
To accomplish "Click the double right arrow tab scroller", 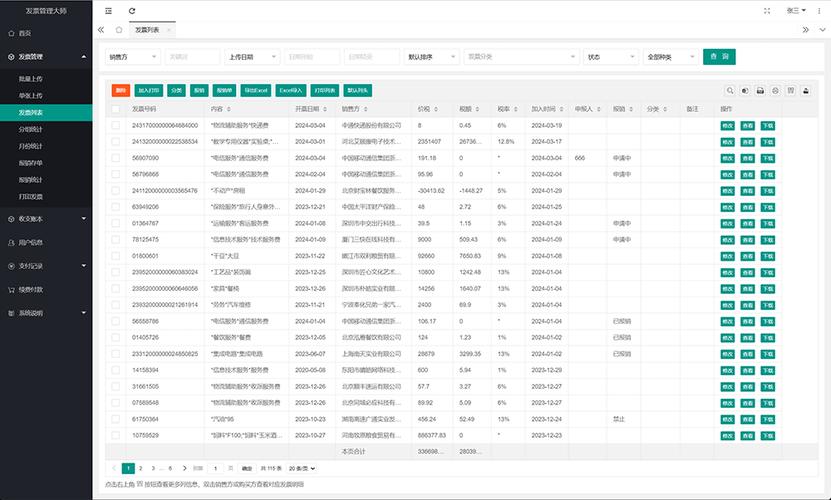I will pos(806,30).
